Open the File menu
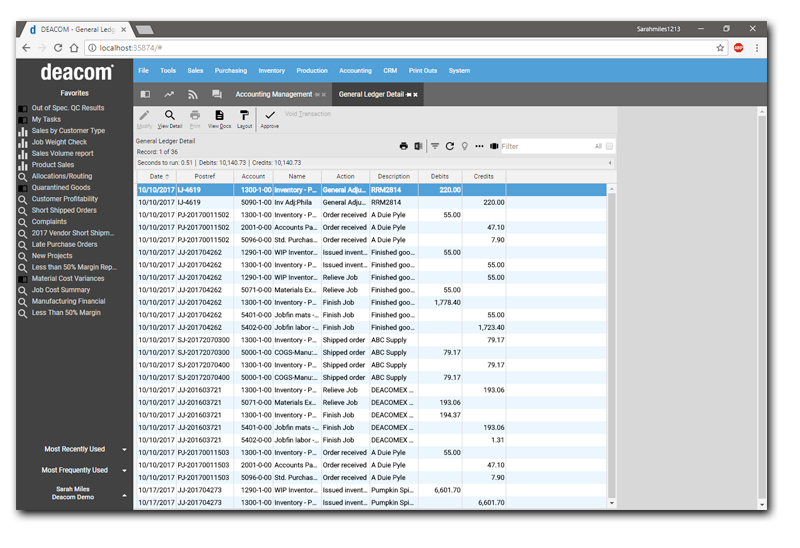Image resolution: width=800 pixels, height=548 pixels. (x=143, y=71)
